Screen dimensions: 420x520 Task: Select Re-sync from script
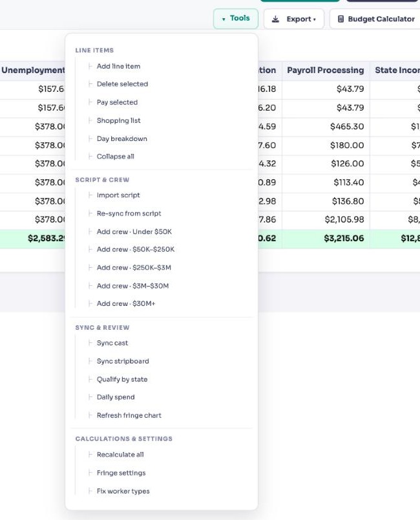coord(129,213)
